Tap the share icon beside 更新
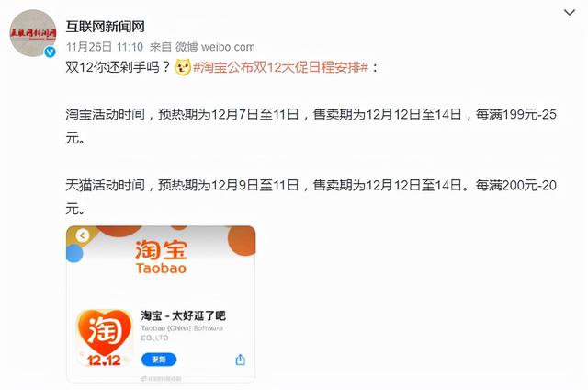 (241, 360)
